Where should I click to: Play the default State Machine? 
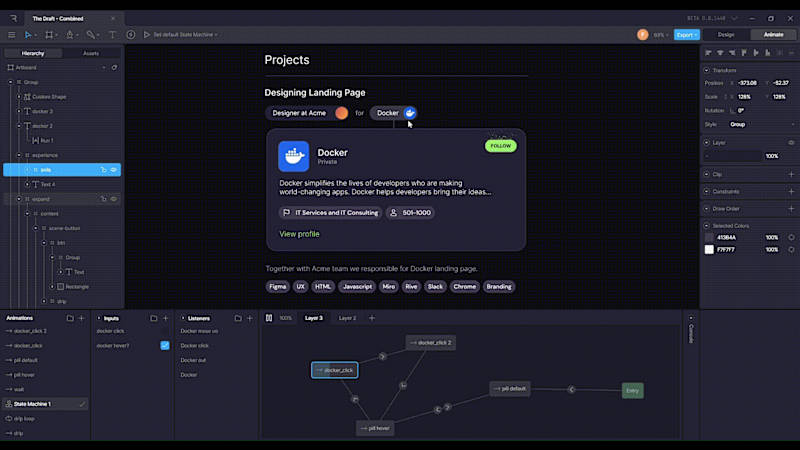(x=147, y=35)
